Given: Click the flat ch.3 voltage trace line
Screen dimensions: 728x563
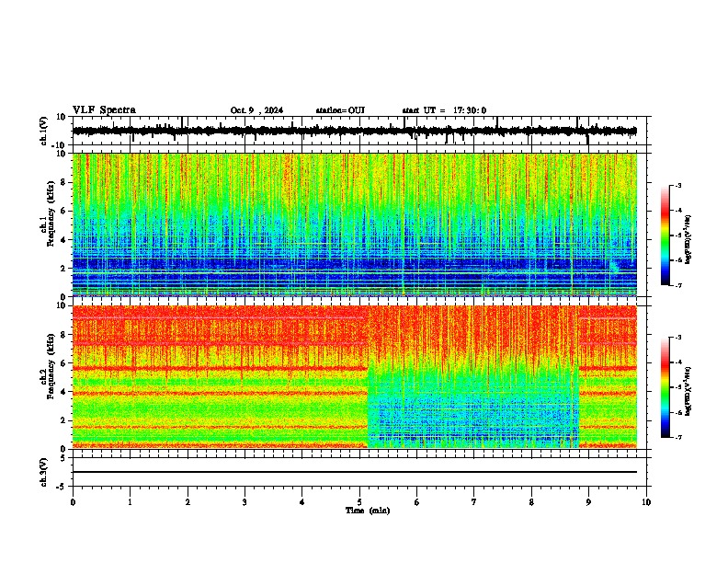Looking at the screenshot, I should tap(355, 472).
